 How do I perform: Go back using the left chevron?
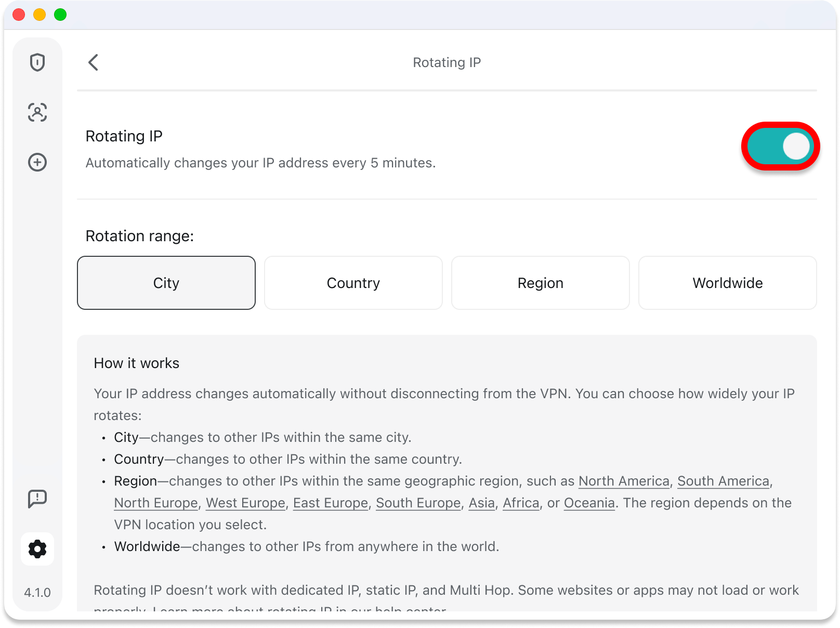click(94, 62)
